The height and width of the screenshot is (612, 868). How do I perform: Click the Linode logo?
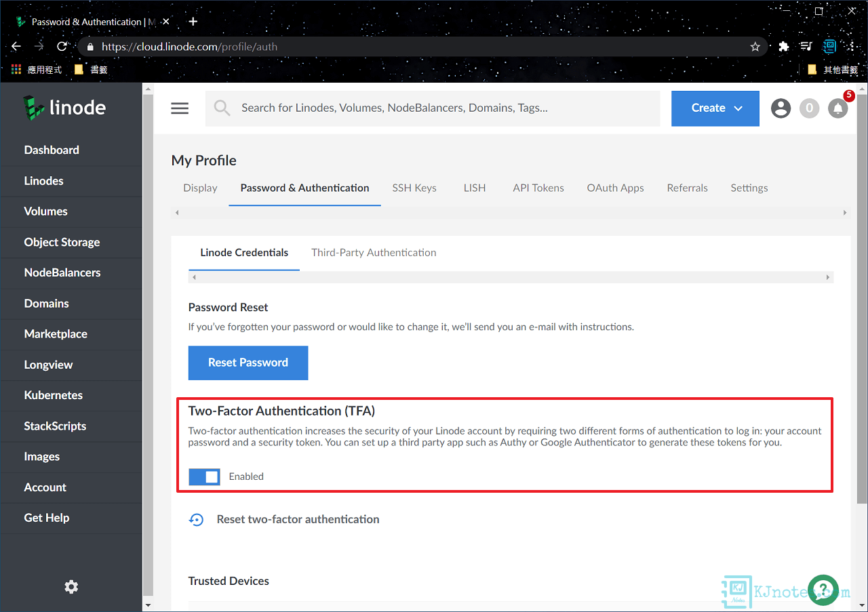64,108
